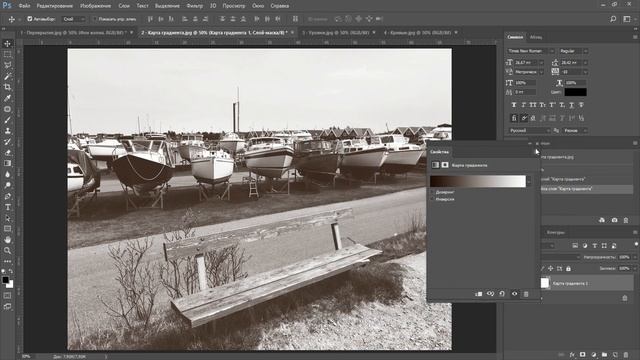Select the Healing Brush tool
This screenshot has height=360, width=640.
pyautogui.click(x=7, y=109)
